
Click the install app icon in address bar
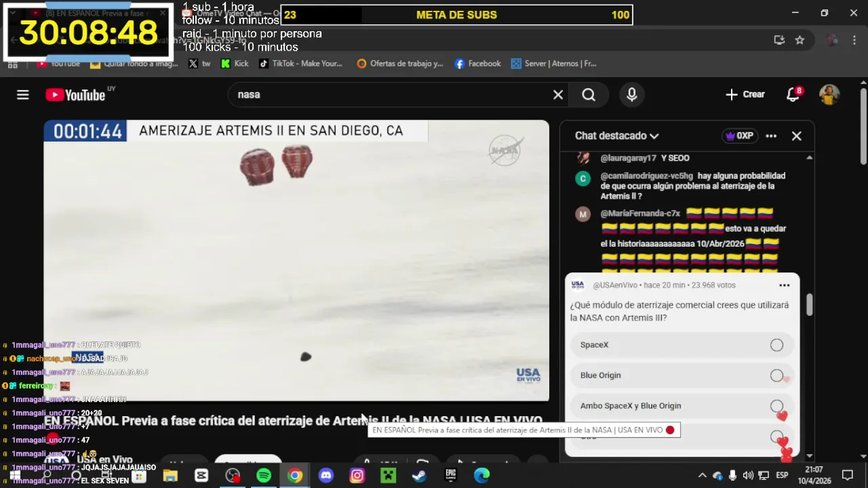pos(779,40)
